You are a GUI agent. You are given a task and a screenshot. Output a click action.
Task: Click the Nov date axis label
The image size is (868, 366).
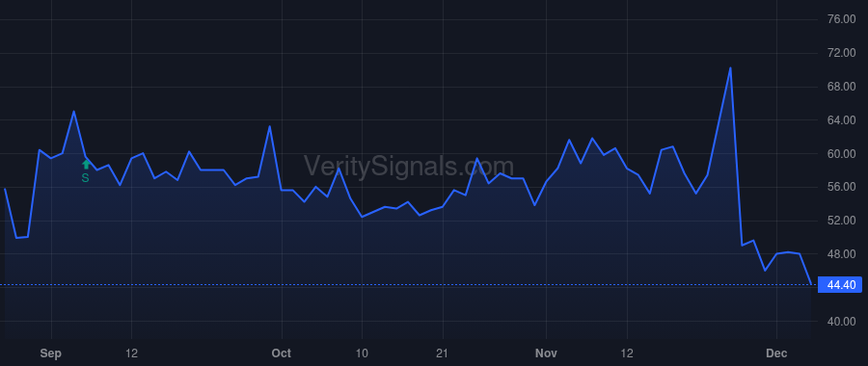(547, 353)
